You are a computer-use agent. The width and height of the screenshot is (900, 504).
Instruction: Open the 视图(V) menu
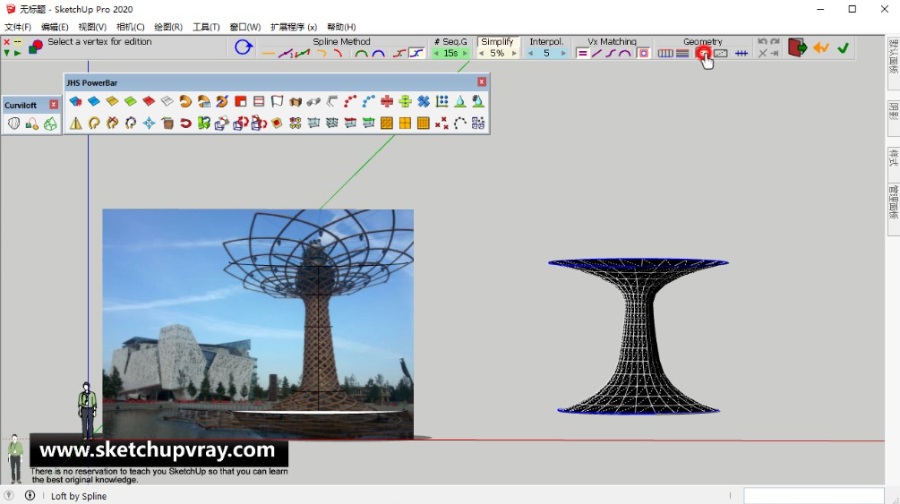[92, 27]
